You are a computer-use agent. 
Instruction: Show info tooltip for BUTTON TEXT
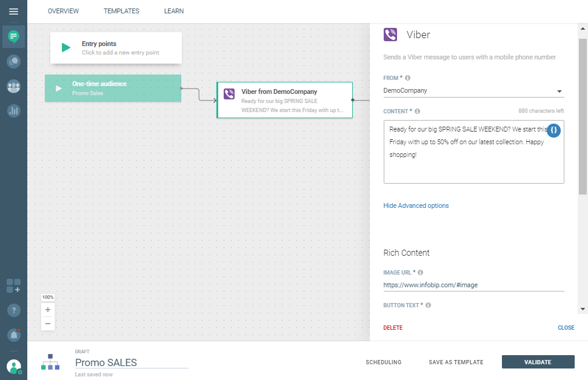[428, 305]
